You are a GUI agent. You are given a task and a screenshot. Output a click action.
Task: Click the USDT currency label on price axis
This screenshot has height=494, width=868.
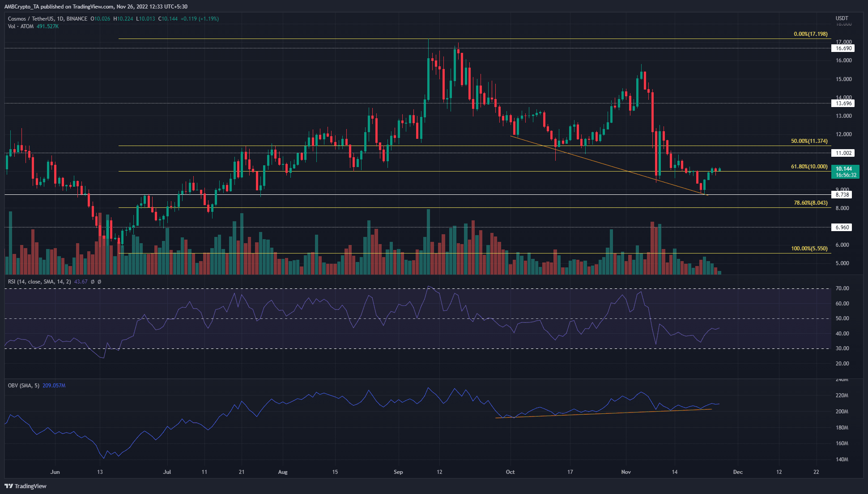842,18
